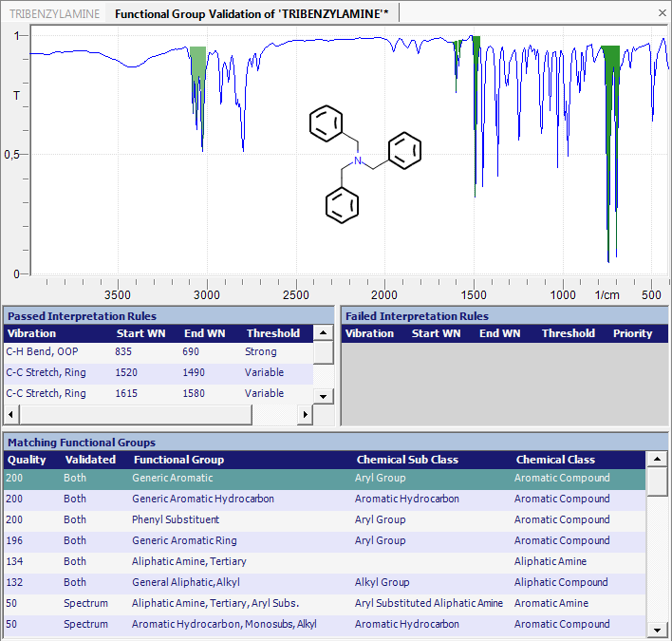The width and height of the screenshot is (672, 641).
Task: Click the tribenzylamine molecule structure drawing
Action: [364, 164]
